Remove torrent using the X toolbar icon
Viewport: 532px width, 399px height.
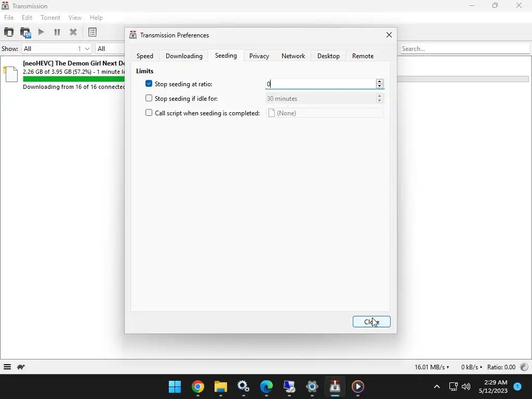coord(73,32)
